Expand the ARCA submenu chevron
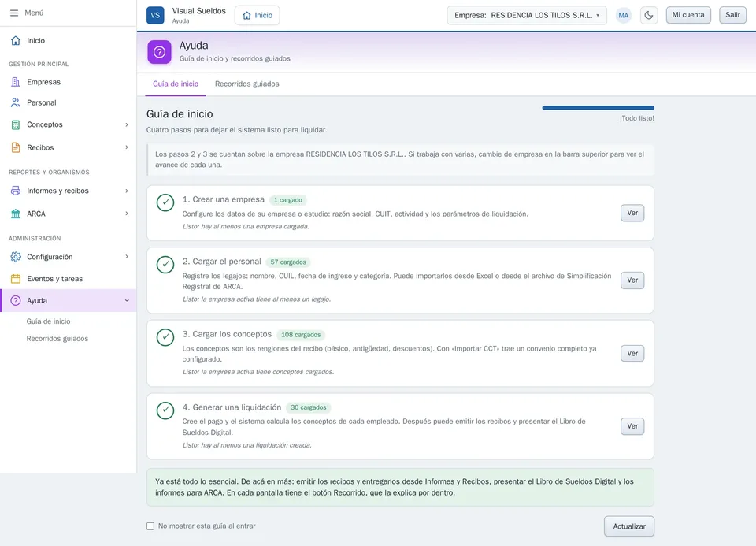Image resolution: width=756 pixels, height=546 pixels. coord(127,214)
